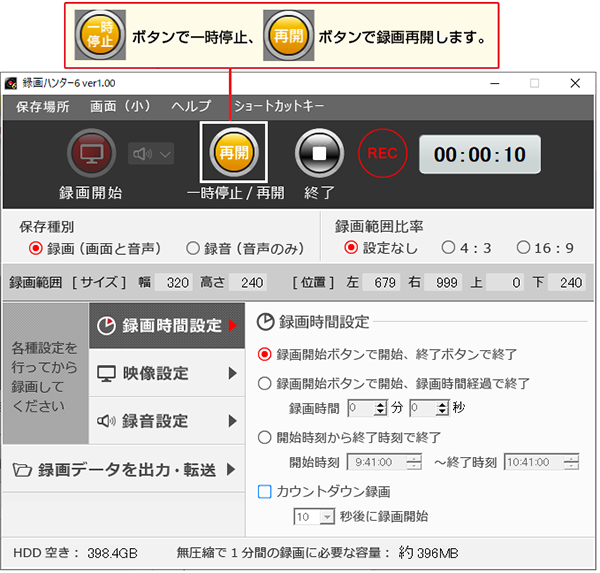Click the speaker icon on 録音設定 tab
Viewport: 600px width, 573px height.
pyautogui.click(x=106, y=421)
